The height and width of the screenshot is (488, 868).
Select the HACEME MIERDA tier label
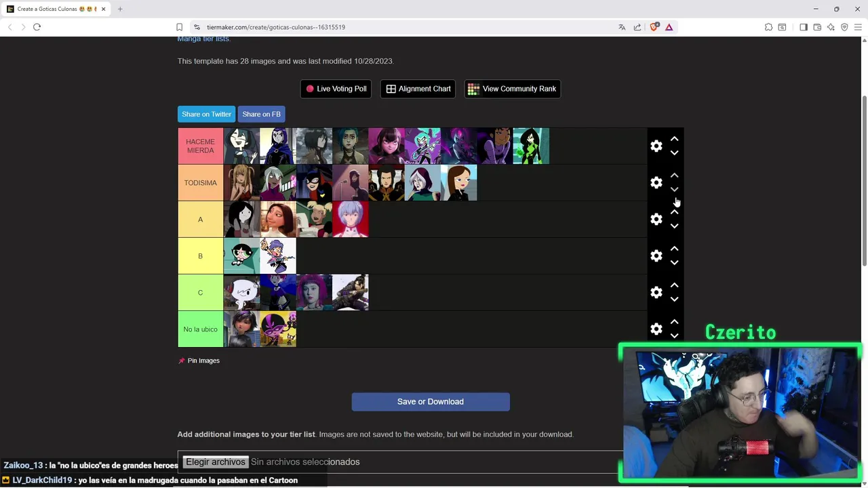(200, 146)
